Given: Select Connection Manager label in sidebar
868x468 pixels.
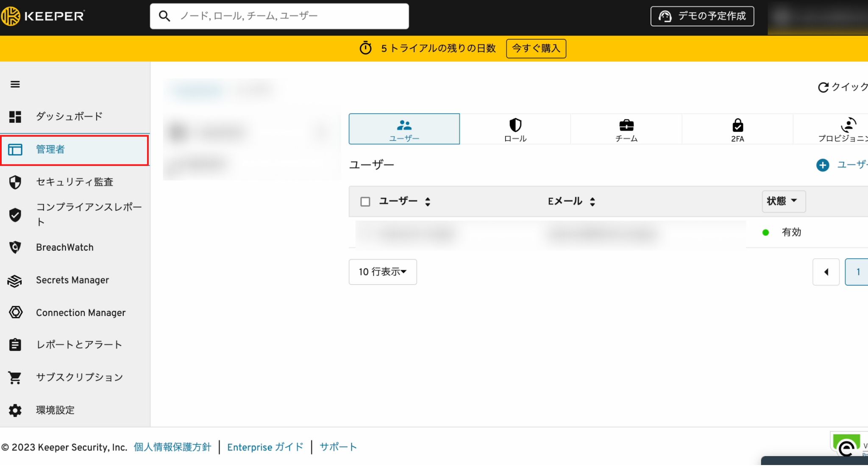Looking at the screenshot, I should click(x=81, y=313).
